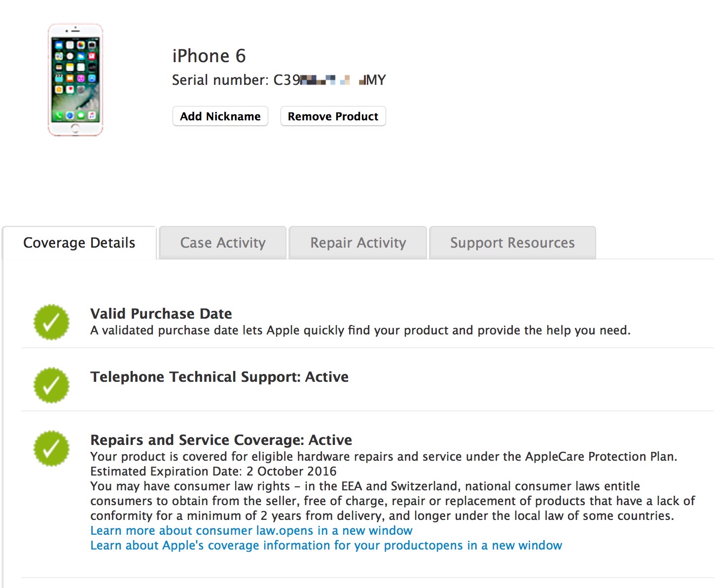The width and height of the screenshot is (714, 588).
Task: Click the Repairs and Service Coverage: Active heading
Action: [221, 440]
